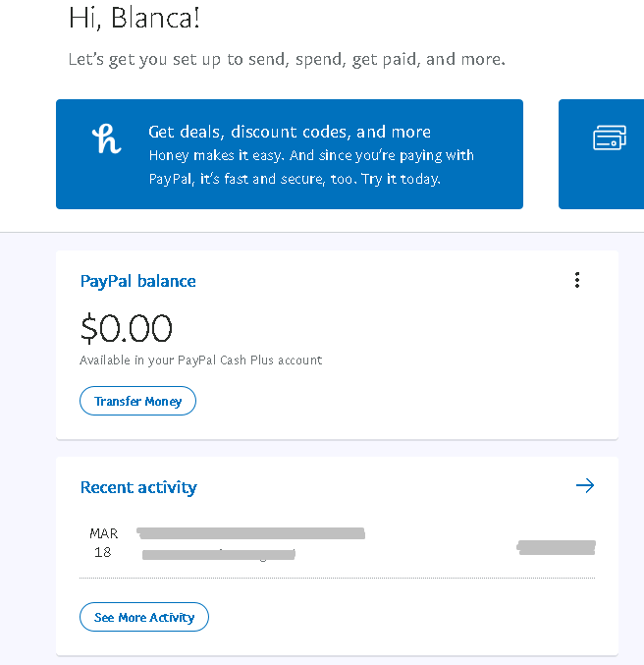
Task: Click the redacted transaction description on second line
Action: tap(218, 555)
